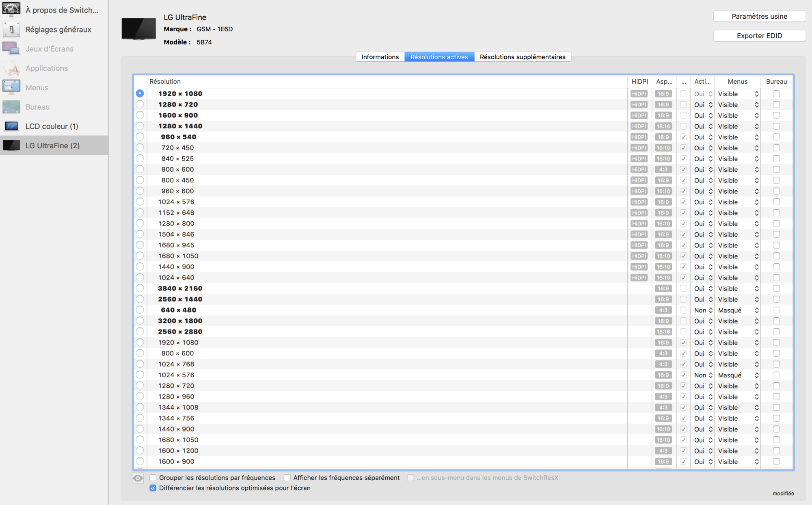Expand Masqué dropdown for 1024 × 576 row
This screenshot has width=812, height=505.
[738, 375]
